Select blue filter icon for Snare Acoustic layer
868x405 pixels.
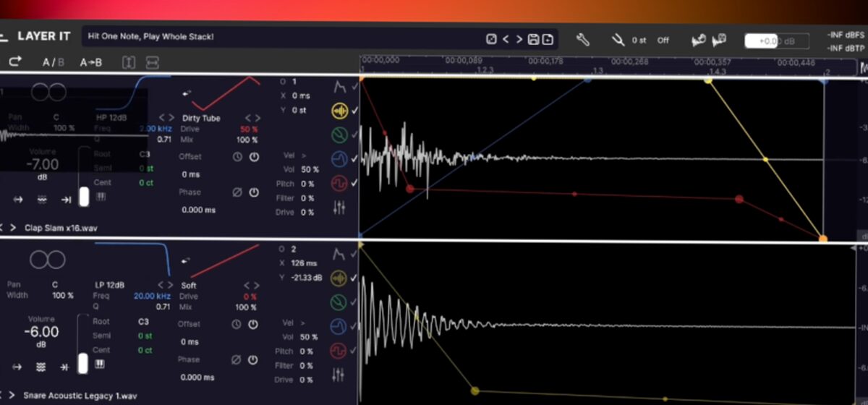(339, 326)
